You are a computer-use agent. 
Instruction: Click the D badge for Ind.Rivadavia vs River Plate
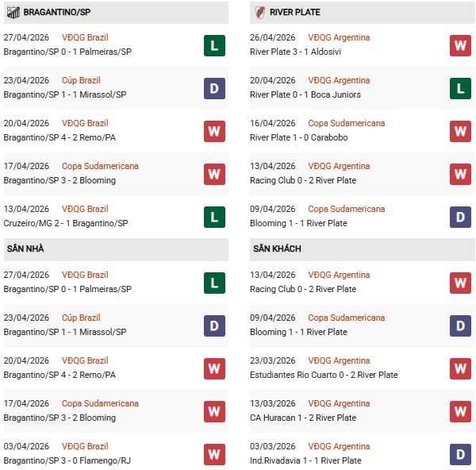click(460, 454)
